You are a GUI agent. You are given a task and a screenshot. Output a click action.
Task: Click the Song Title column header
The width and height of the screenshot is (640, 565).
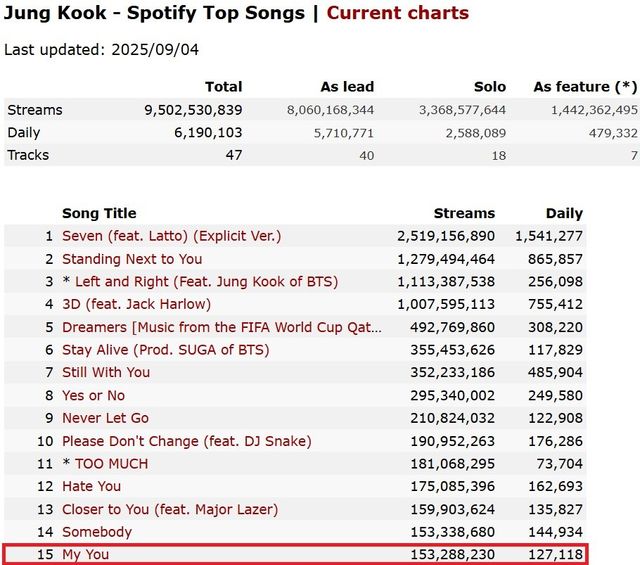tap(99, 213)
